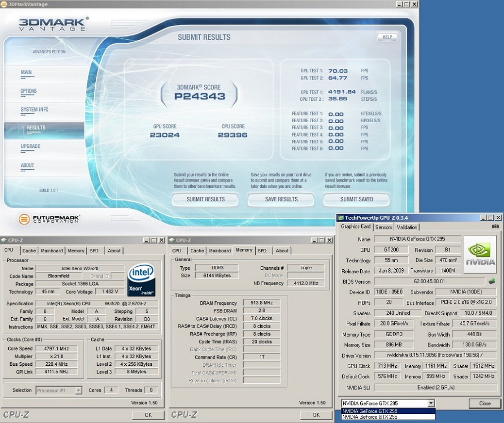Open the Memory tab in left CPU-Z
The image size is (504, 423).
[76, 250]
